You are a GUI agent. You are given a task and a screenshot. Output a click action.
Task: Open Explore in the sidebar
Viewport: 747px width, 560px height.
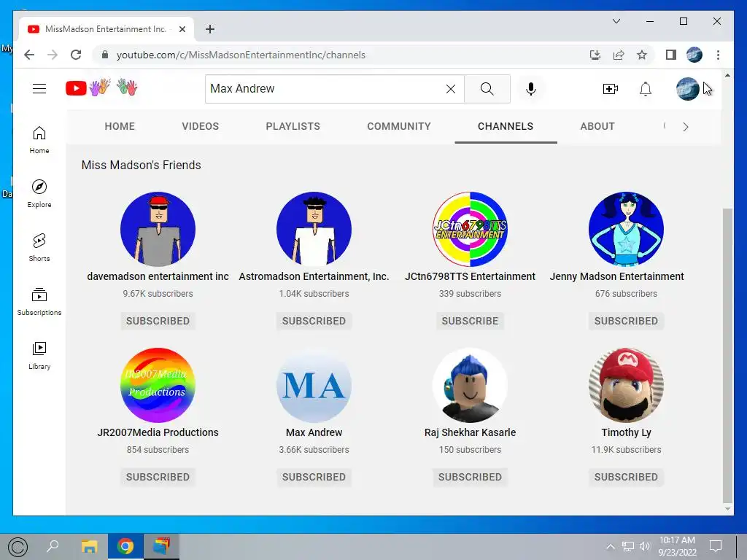[39, 194]
